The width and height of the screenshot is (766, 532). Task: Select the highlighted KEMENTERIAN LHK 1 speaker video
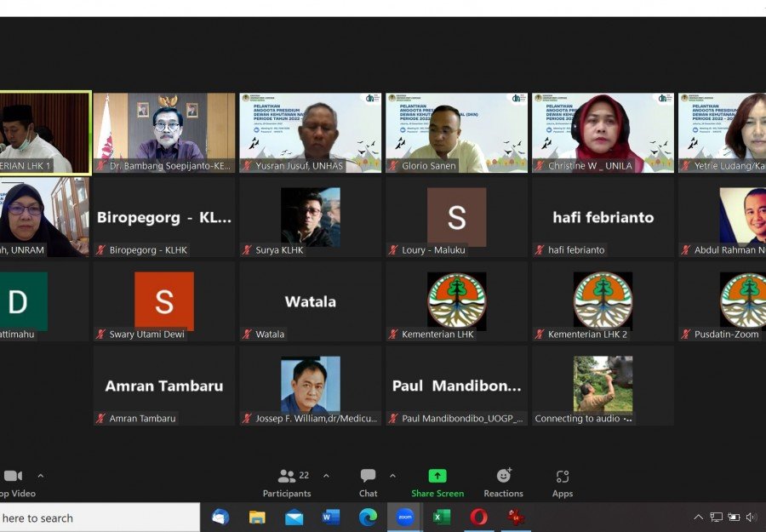(45, 133)
